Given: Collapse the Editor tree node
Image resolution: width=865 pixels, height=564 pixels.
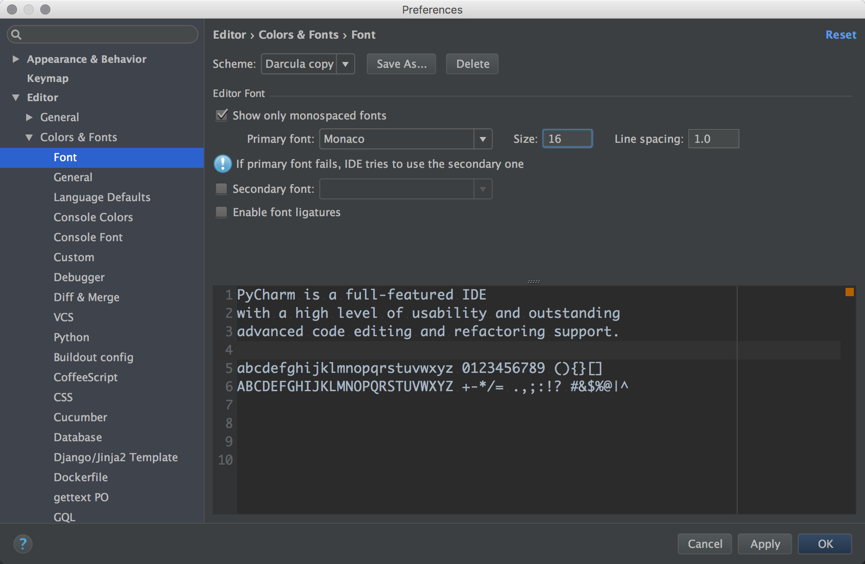Looking at the screenshot, I should [15, 98].
